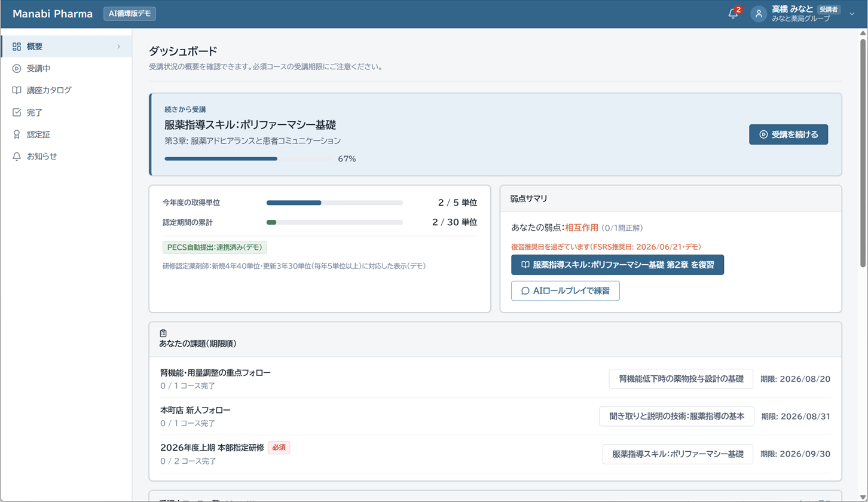The image size is (868, 502).
Task: Click the user avatar icon
Action: tap(759, 14)
